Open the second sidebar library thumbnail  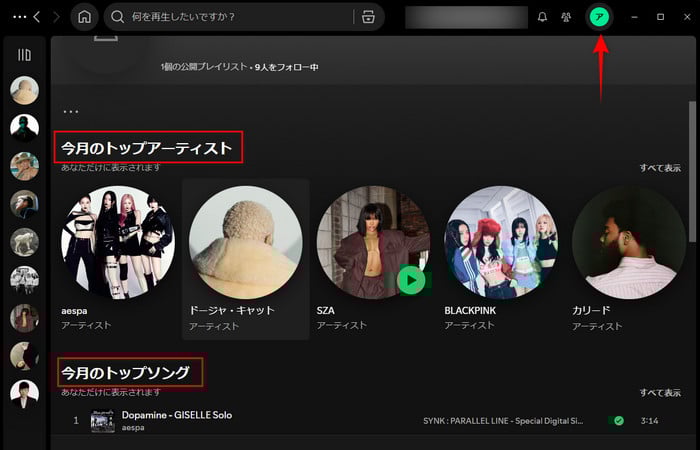point(25,128)
